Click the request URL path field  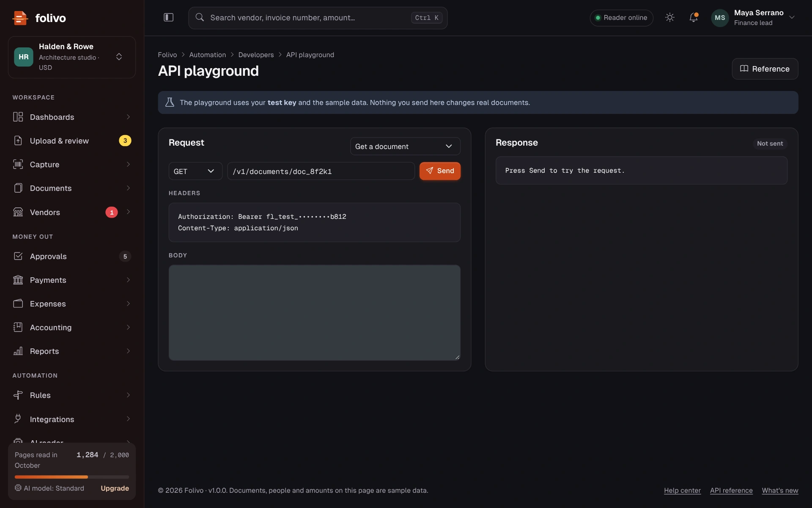tap(321, 171)
